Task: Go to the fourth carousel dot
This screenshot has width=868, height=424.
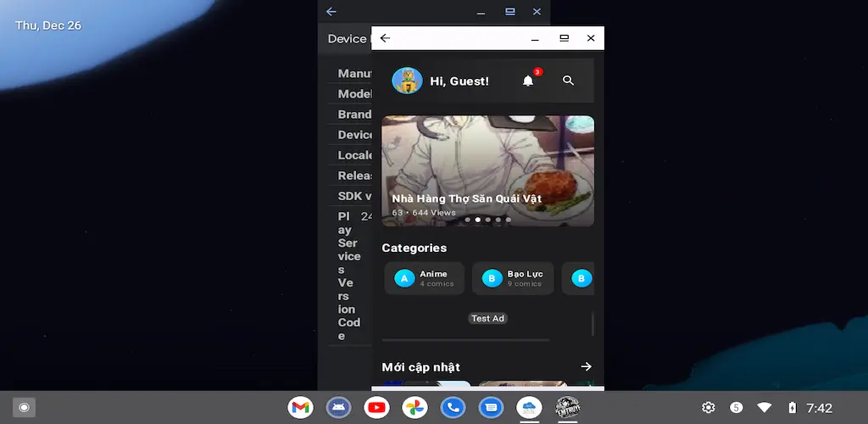Action: coord(498,220)
